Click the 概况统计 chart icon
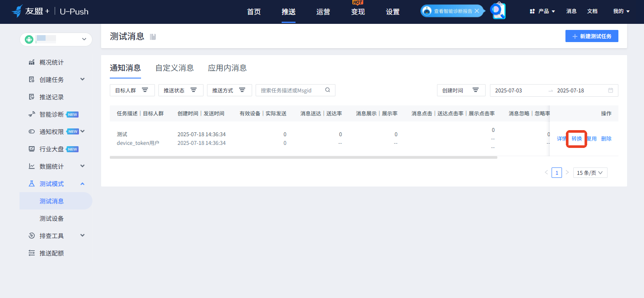The width and height of the screenshot is (644, 298). point(32,62)
